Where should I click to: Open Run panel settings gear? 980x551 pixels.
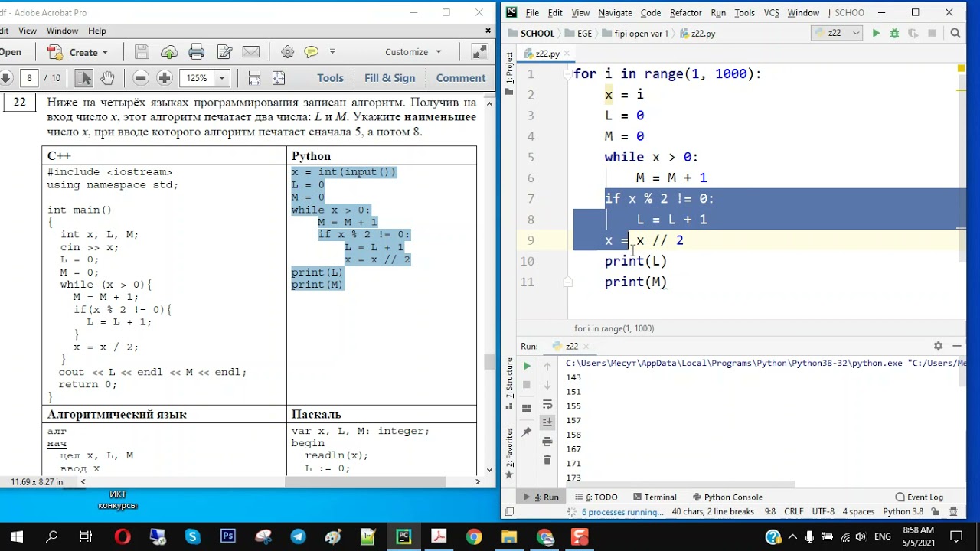point(938,346)
